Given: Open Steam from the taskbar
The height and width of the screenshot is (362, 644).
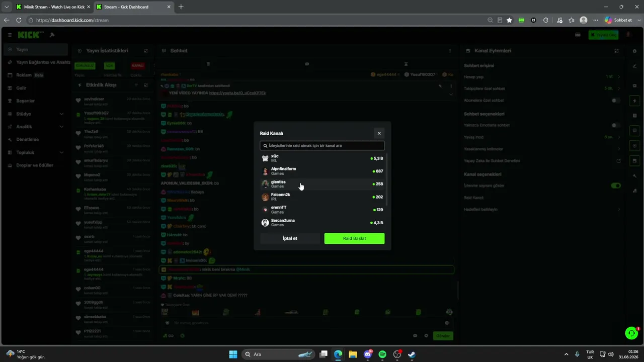Looking at the screenshot, I should click(x=412, y=354).
